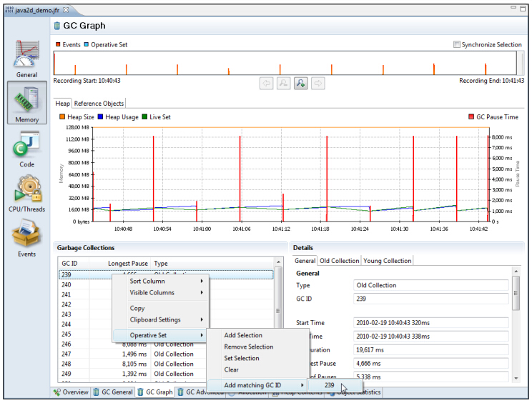Viewport: 532px width, 403px height.
Task: Open the General section in sidebar
Action: click(x=27, y=59)
